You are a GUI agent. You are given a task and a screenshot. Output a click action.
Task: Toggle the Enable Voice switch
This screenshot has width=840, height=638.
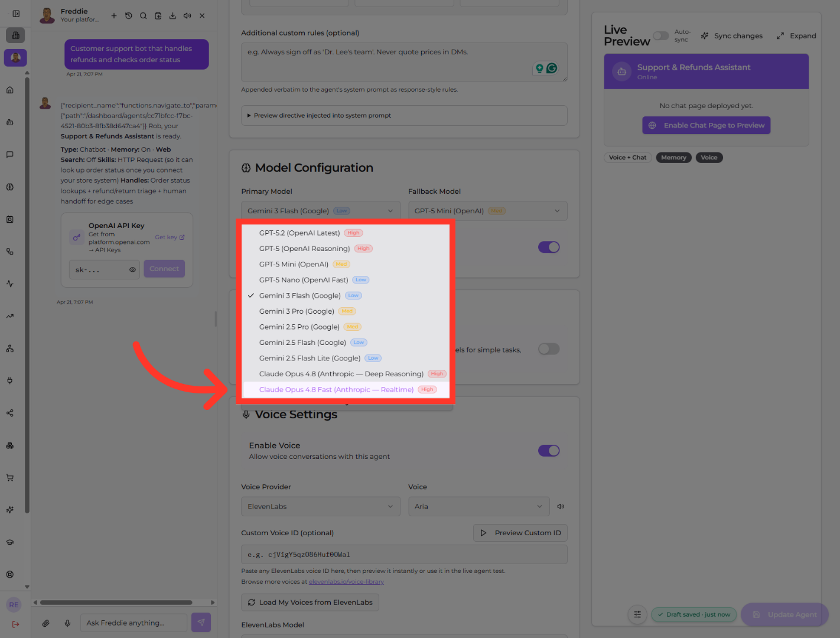point(549,451)
